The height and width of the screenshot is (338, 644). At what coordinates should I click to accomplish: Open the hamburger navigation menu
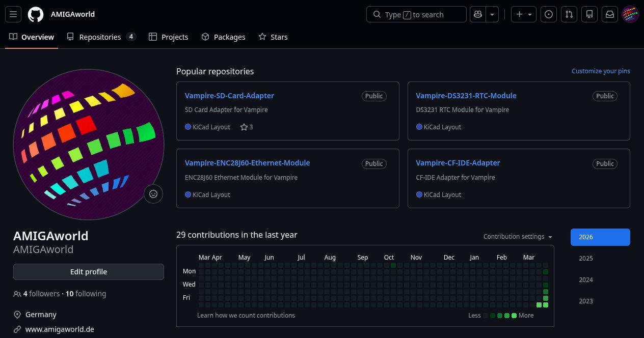13,15
